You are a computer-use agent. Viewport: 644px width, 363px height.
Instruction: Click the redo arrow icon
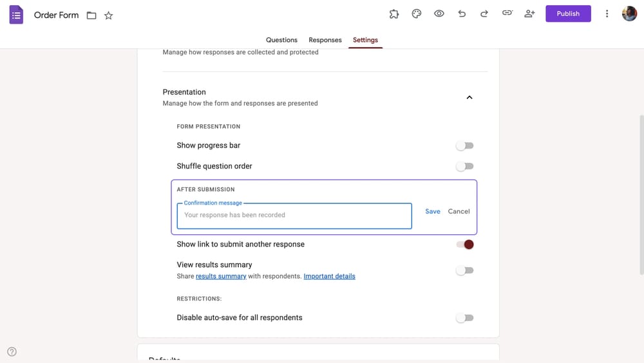coord(484,14)
